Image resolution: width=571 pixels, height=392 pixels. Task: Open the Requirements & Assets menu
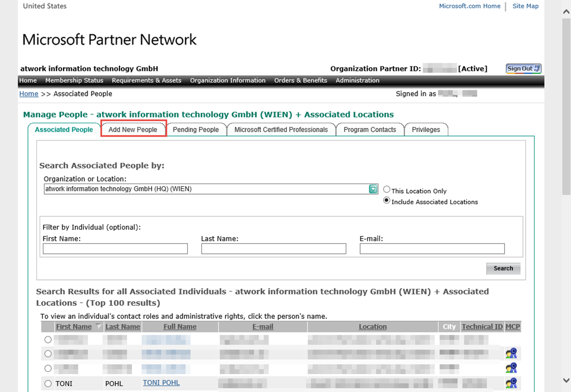click(x=147, y=80)
